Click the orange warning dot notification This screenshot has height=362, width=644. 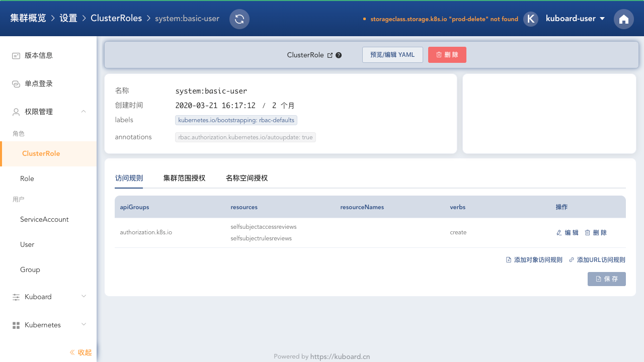point(364,19)
